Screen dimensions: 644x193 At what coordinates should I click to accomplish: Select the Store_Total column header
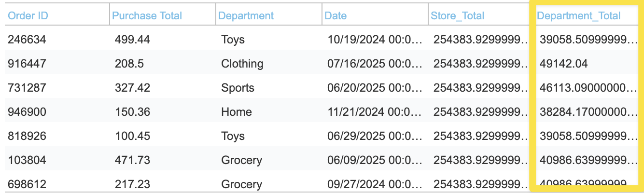(457, 15)
